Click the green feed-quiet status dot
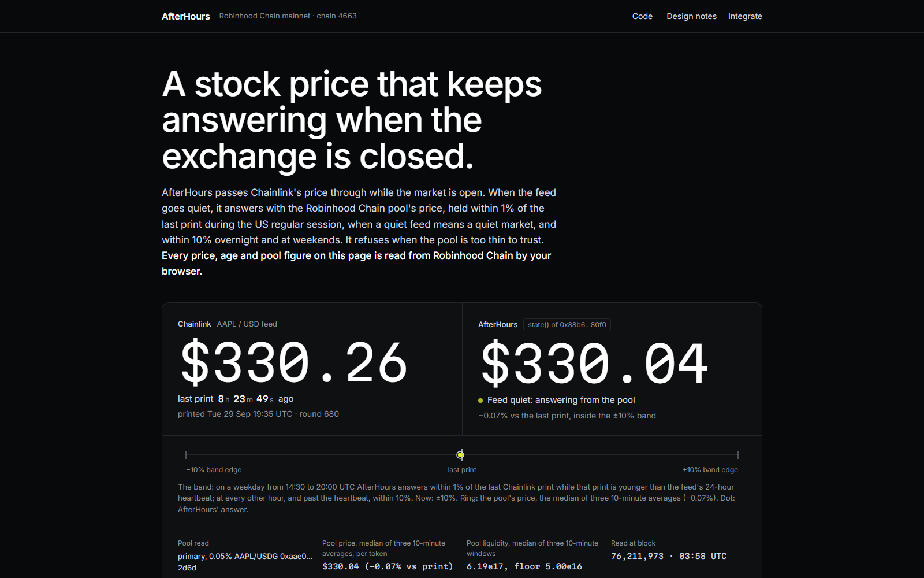Screen dimensions: 924x578 tap(480, 401)
